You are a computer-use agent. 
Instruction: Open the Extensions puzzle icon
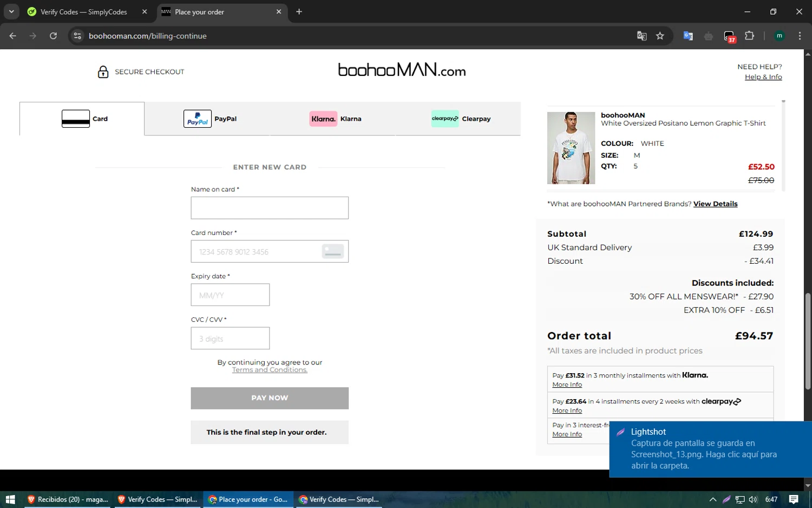pos(749,36)
